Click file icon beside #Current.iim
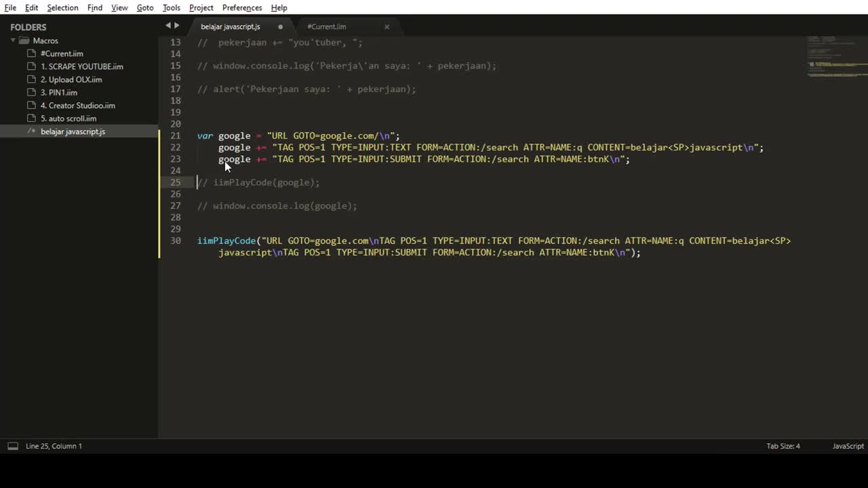This screenshot has height=488, width=868. coord(31,54)
